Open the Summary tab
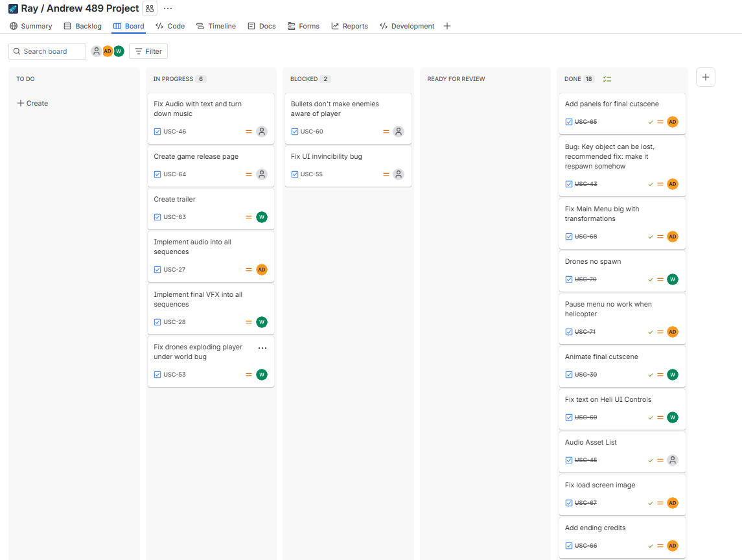 [x=30, y=26]
